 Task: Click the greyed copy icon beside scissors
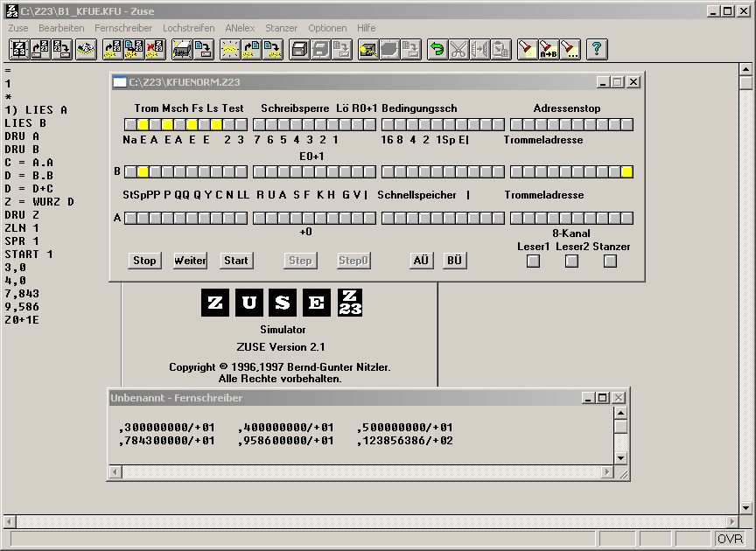point(479,49)
